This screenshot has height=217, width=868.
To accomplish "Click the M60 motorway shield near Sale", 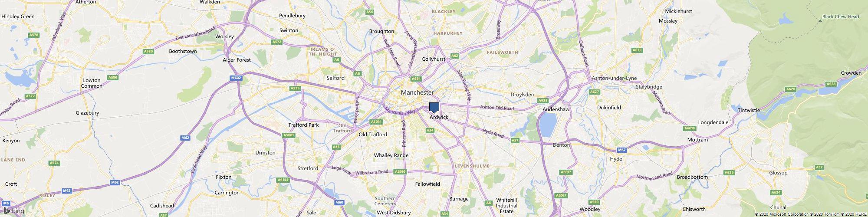I will click(x=340, y=203).
